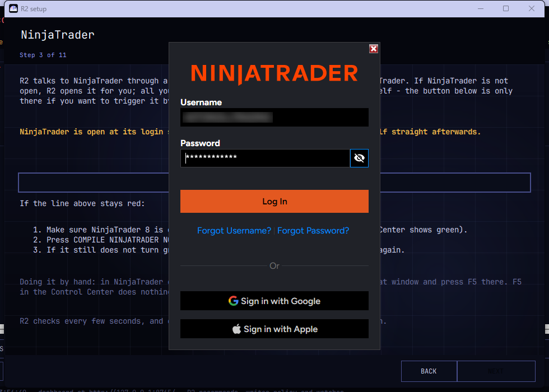Click the BACK button in R2 setup
Viewport: 549px width, 392px height.
coord(429,371)
